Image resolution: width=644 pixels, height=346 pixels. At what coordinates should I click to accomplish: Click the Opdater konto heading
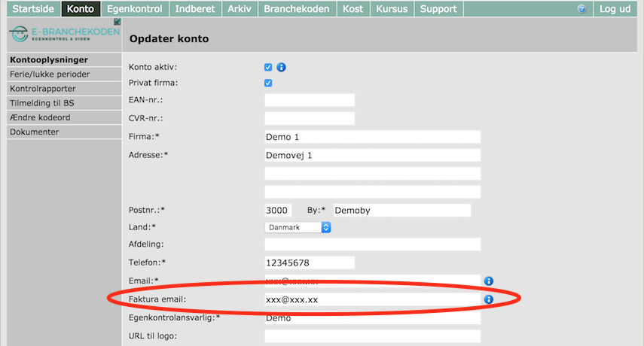169,39
